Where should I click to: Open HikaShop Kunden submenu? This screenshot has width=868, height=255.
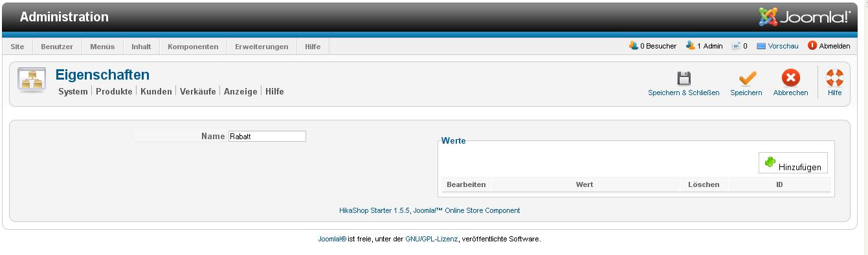[x=156, y=92]
